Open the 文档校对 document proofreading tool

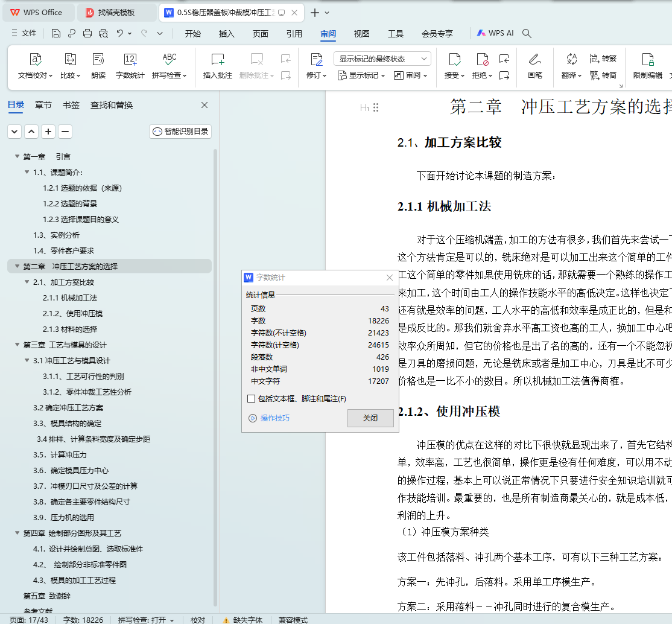tap(35, 66)
